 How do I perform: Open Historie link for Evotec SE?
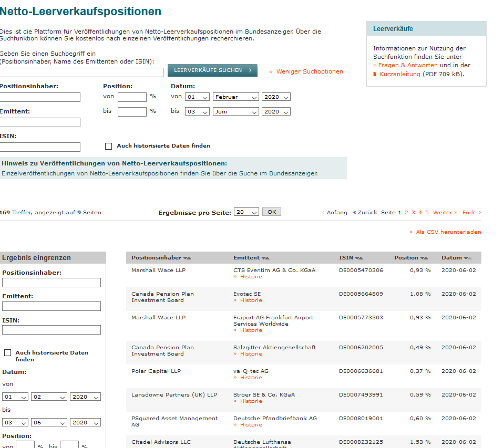click(x=251, y=300)
